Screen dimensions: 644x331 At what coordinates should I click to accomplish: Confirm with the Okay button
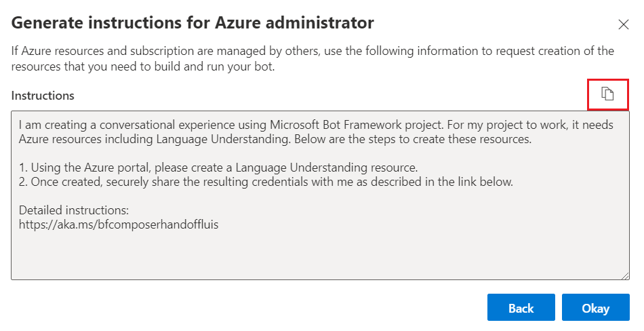pos(595,308)
